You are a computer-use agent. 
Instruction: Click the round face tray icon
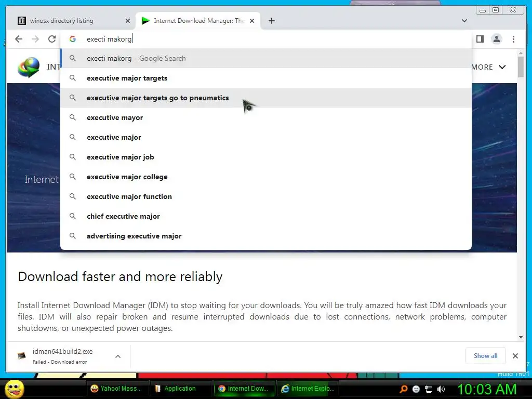click(x=416, y=389)
